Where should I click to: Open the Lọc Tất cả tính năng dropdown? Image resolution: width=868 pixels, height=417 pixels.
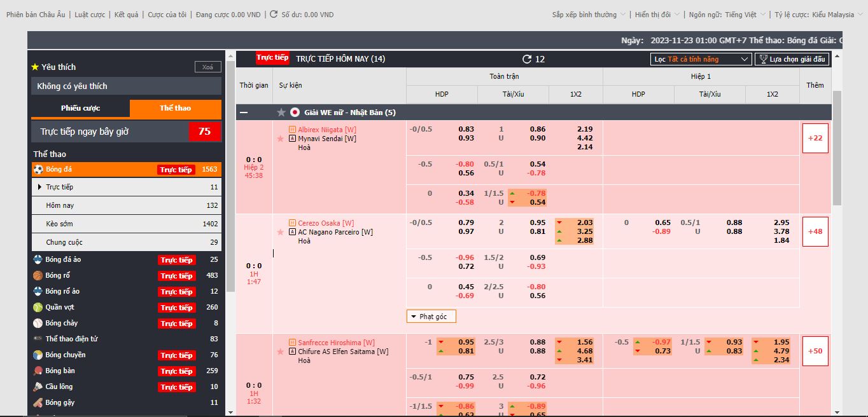pyautogui.click(x=701, y=59)
